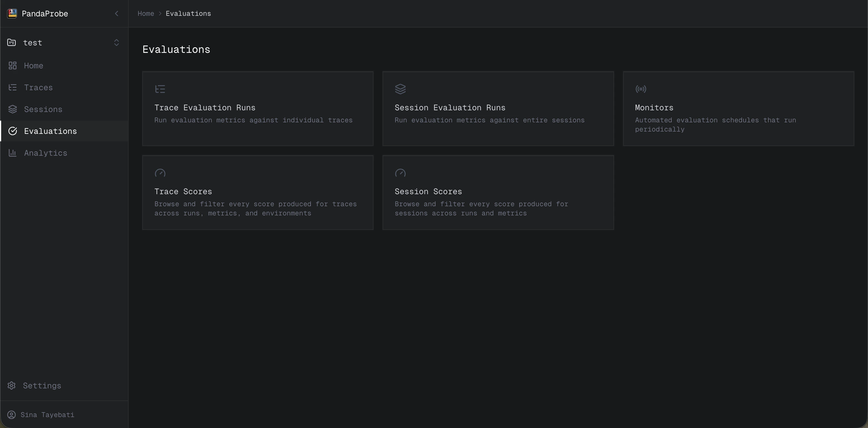The image size is (868, 428).
Task: Click the PandaProbe logo icon
Action: click(12, 14)
